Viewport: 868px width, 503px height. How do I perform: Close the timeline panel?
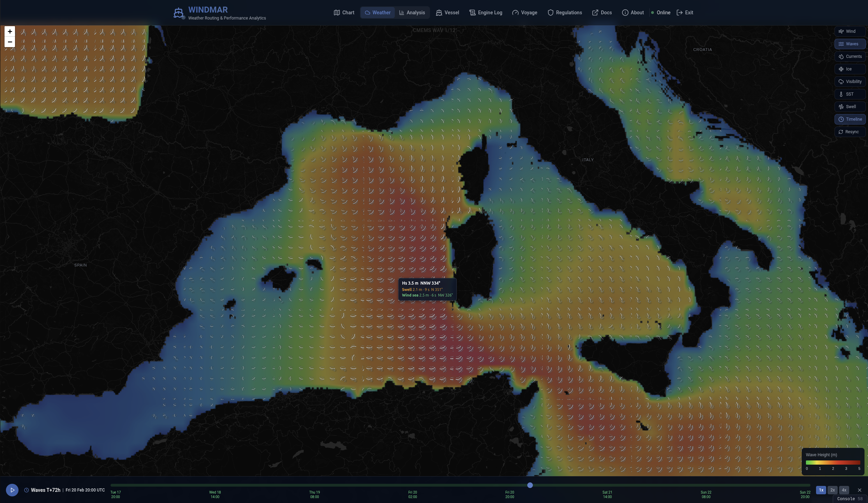pyautogui.click(x=859, y=490)
